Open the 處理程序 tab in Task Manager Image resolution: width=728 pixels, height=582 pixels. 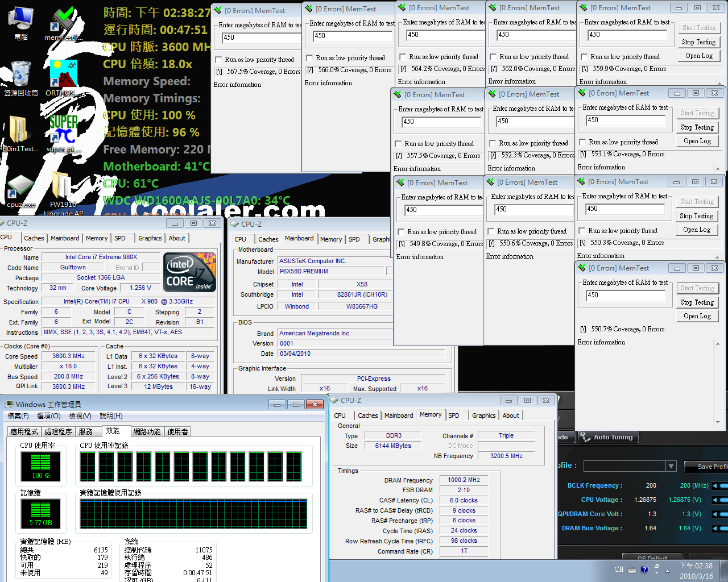coord(58,432)
